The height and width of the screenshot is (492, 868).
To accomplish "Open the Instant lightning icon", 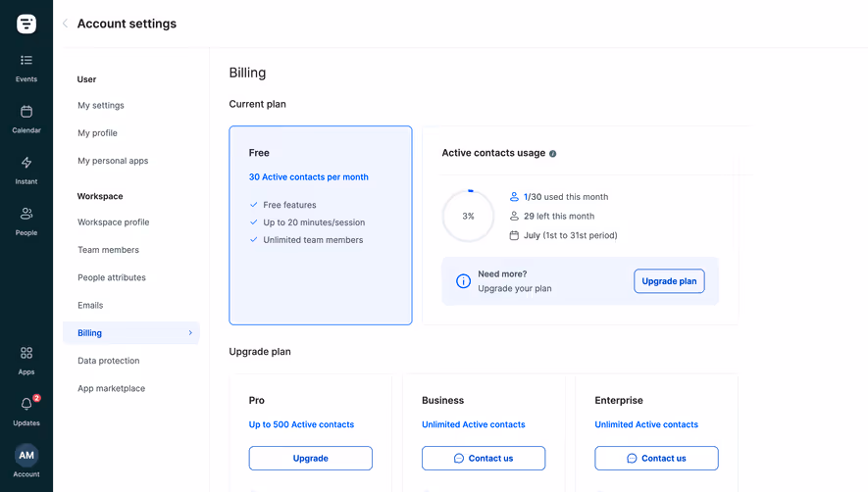I will click(x=26, y=163).
